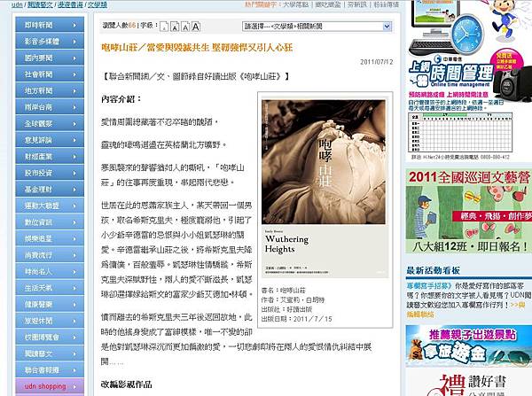Click the 大學落點 hot keyword
This screenshot has height=396, width=532.
click(296, 4)
